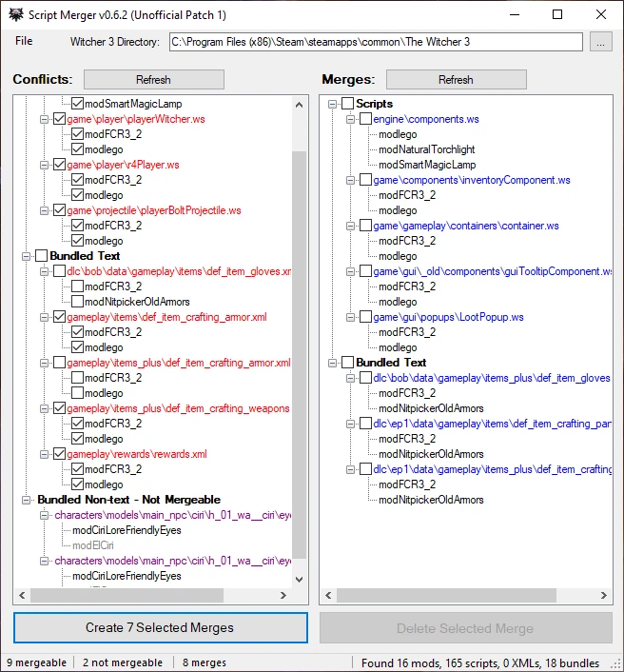The width and height of the screenshot is (624, 672).
Task: Minimize the Script Merger window
Action: [x=515, y=14]
